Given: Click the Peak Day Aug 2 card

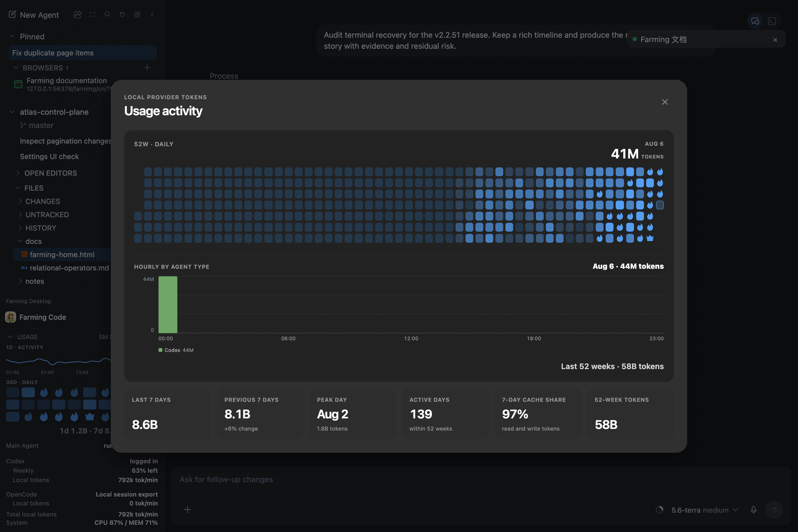Looking at the screenshot, I should click(x=352, y=414).
